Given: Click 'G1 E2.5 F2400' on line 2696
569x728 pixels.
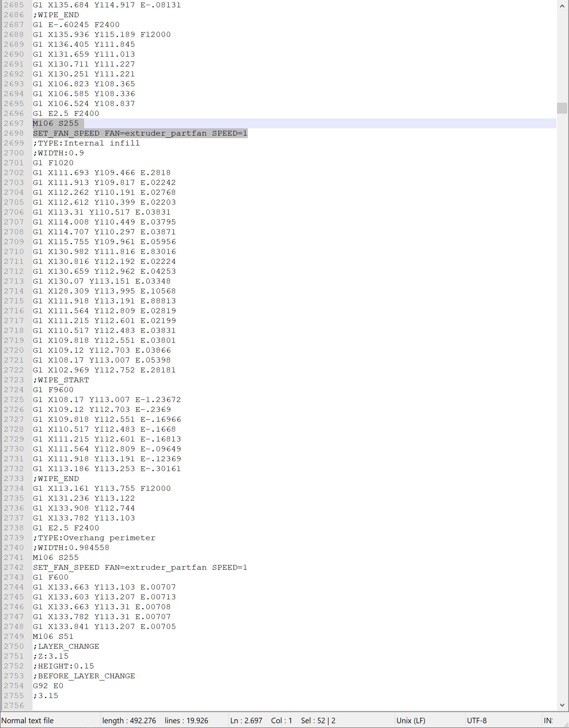Looking at the screenshot, I should pyautogui.click(x=66, y=113).
